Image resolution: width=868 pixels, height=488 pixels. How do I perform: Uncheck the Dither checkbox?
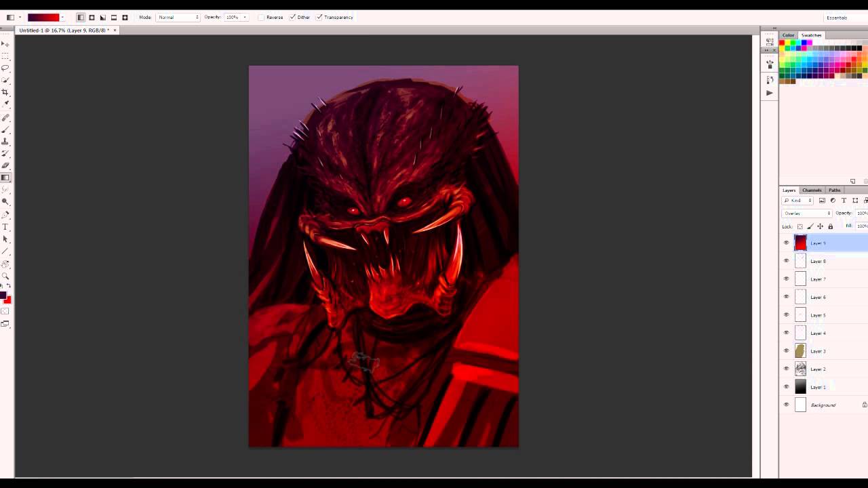292,17
